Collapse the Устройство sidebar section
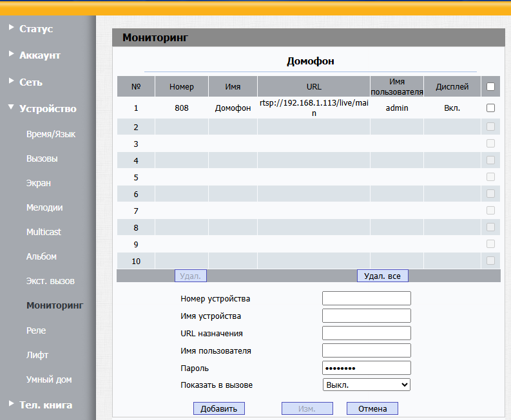The height and width of the screenshot is (420, 511). coord(47,109)
